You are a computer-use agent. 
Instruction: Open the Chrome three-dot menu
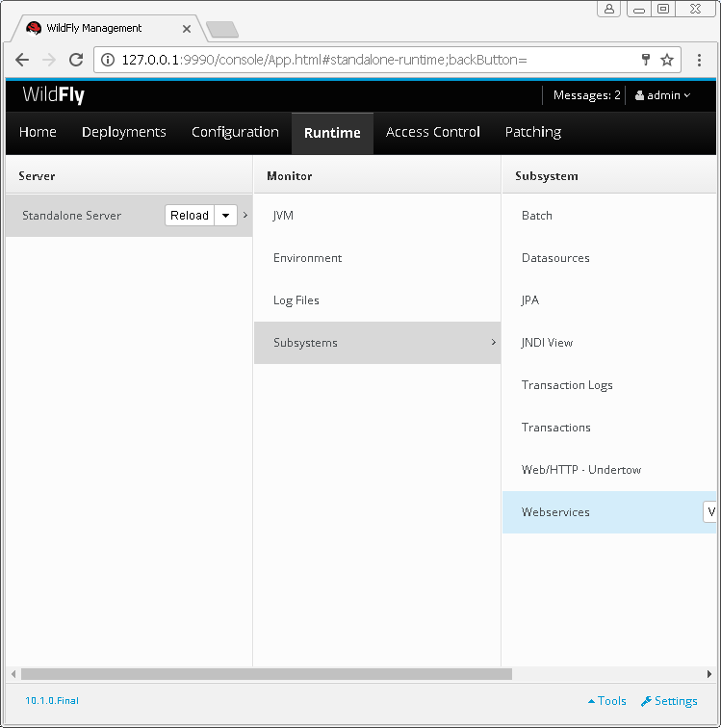point(699,60)
